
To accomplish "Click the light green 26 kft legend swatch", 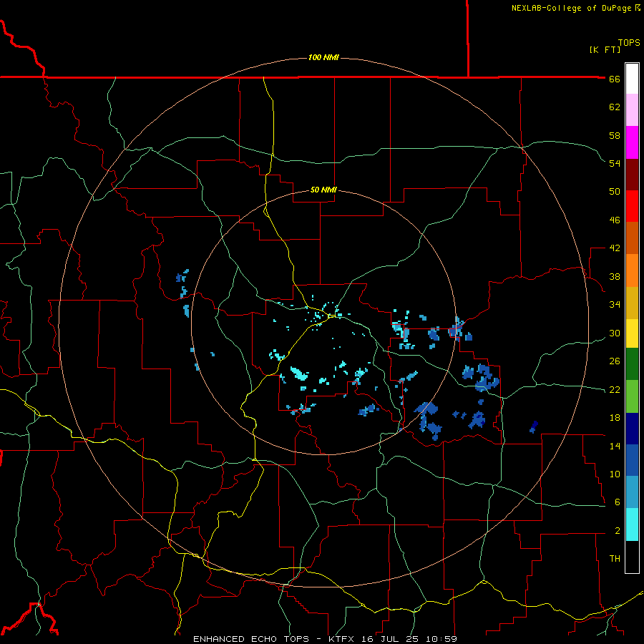I will tap(632, 396).
